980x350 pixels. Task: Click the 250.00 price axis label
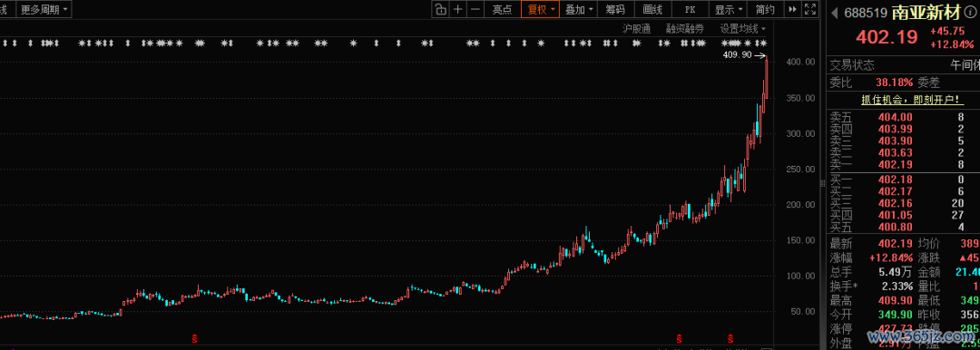click(799, 170)
